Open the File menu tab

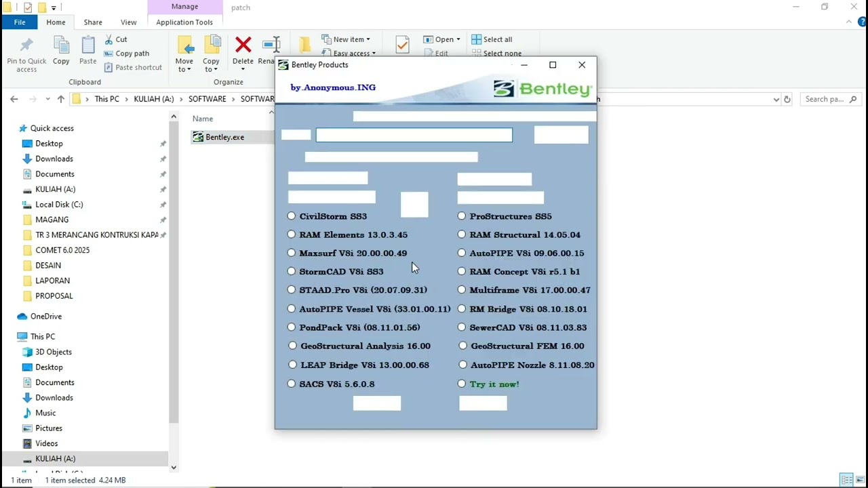tap(20, 22)
